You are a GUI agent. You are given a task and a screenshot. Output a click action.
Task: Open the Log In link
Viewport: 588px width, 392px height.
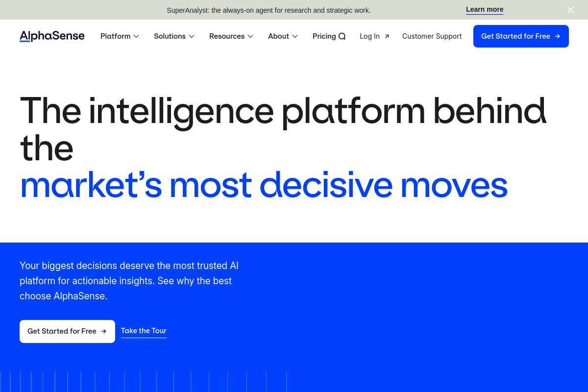point(374,36)
